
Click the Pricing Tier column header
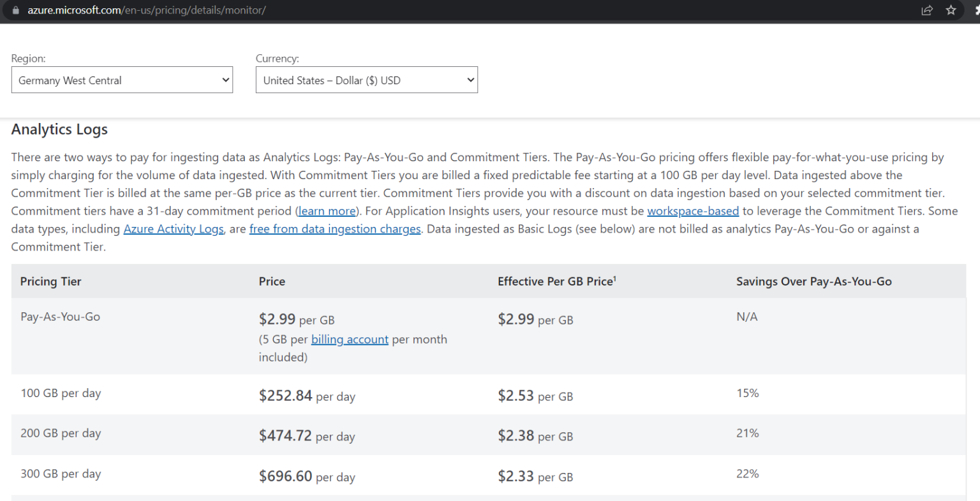51,282
